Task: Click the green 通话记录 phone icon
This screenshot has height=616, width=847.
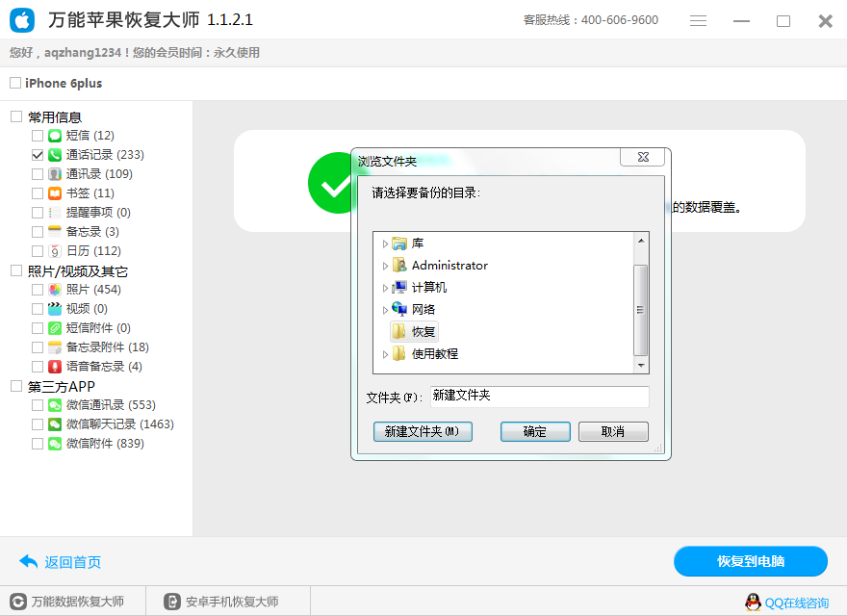Action: tap(53, 154)
